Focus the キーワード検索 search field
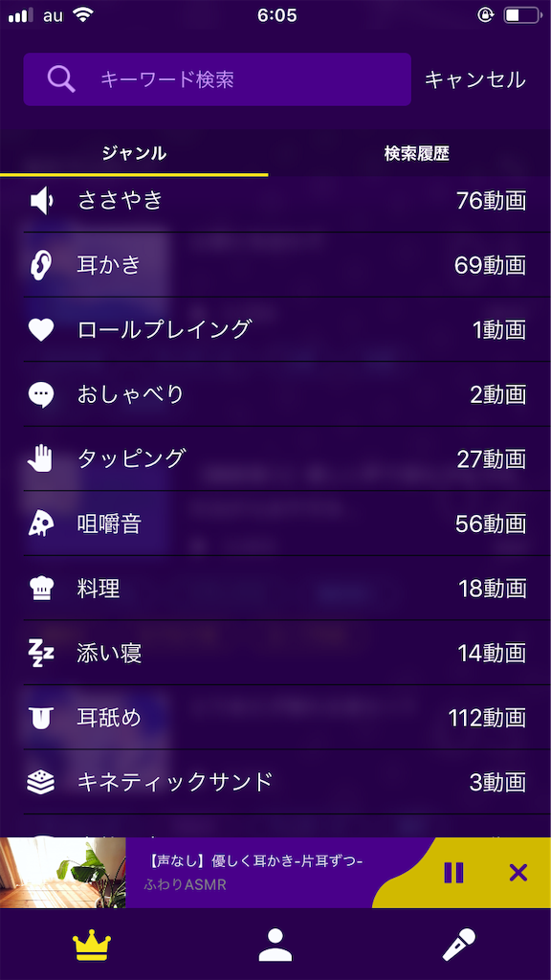551x980 pixels. 217,79
